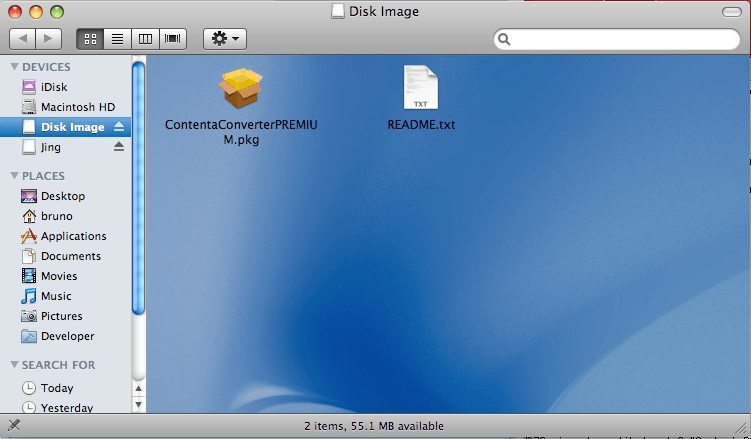Open Applications folder icon
751x439 pixels.
29,236
